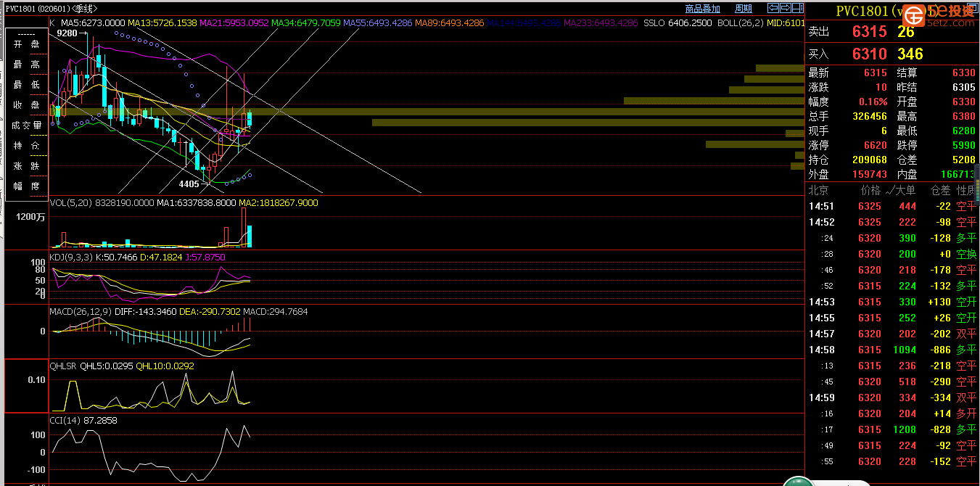Click the 跌停 limit-down value 5990
The height and width of the screenshot is (486, 980).
(x=964, y=145)
